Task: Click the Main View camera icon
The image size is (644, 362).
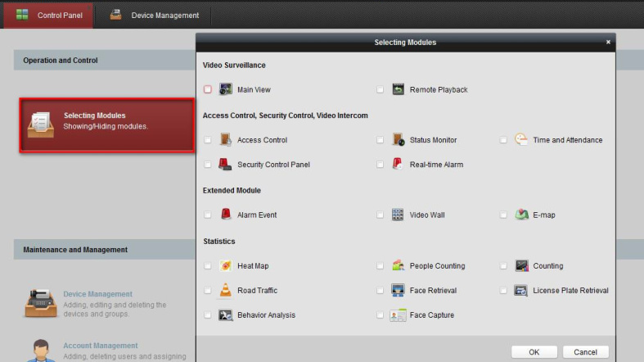Action: (x=225, y=89)
